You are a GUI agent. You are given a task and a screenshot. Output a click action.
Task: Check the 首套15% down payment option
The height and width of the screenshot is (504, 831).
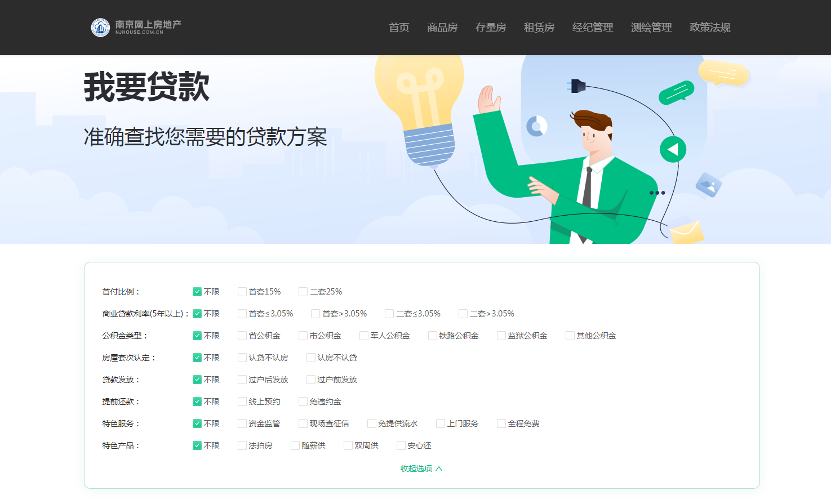click(242, 292)
